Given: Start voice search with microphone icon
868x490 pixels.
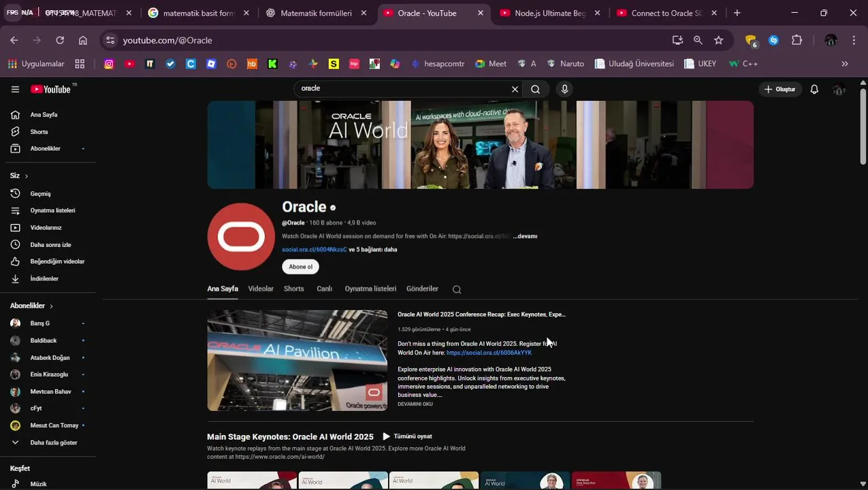Looking at the screenshot, I should 564,89.
